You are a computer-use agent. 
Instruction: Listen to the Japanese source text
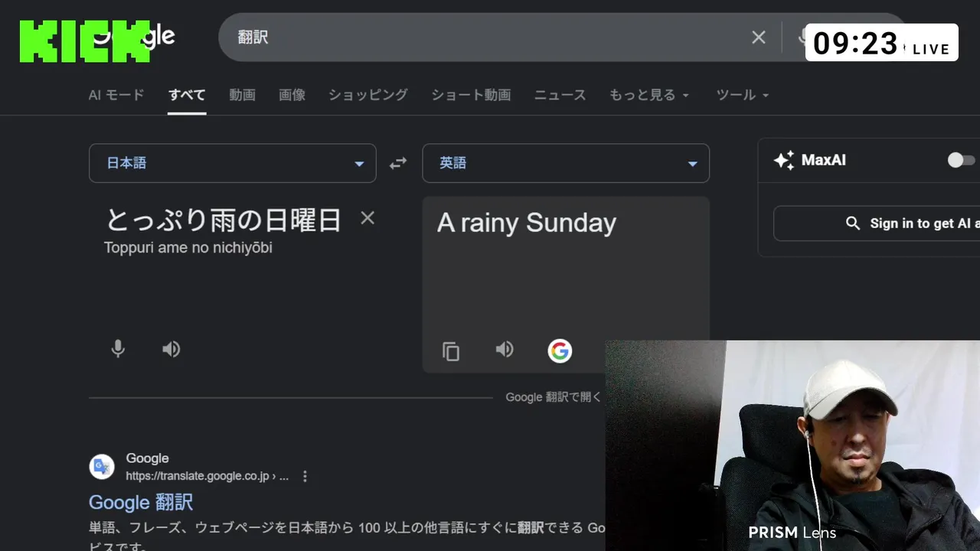[x=171, y=349]
